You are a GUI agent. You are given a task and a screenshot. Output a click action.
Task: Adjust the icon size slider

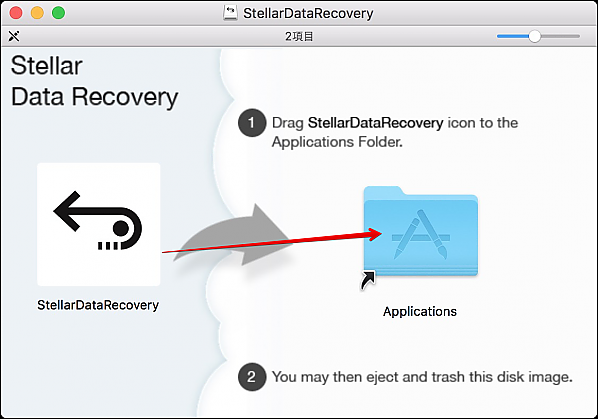click(x=538, y=36)
